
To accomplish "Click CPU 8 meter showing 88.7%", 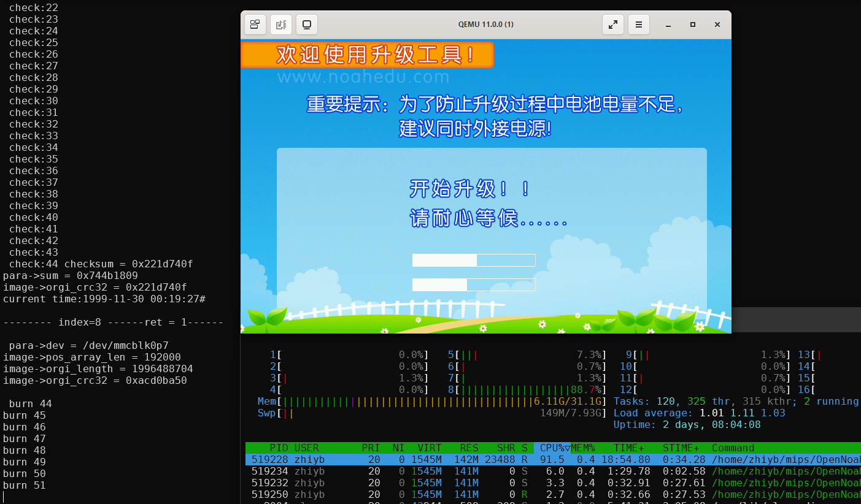I will click(527, 389).
